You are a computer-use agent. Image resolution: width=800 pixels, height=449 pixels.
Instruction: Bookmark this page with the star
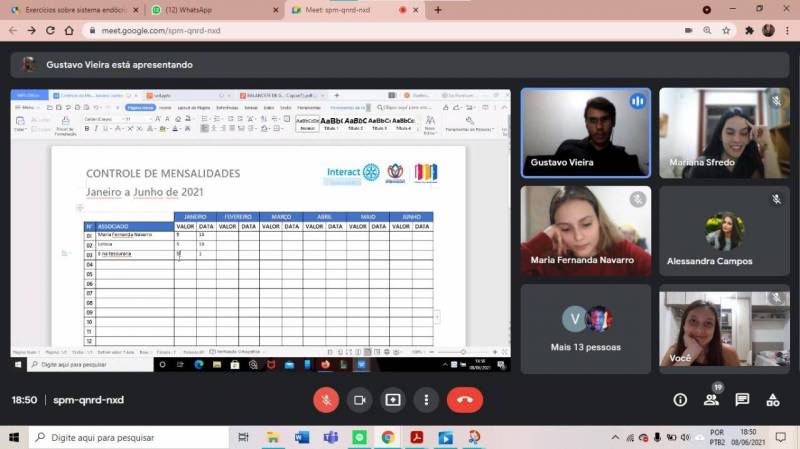pos(726,31)
